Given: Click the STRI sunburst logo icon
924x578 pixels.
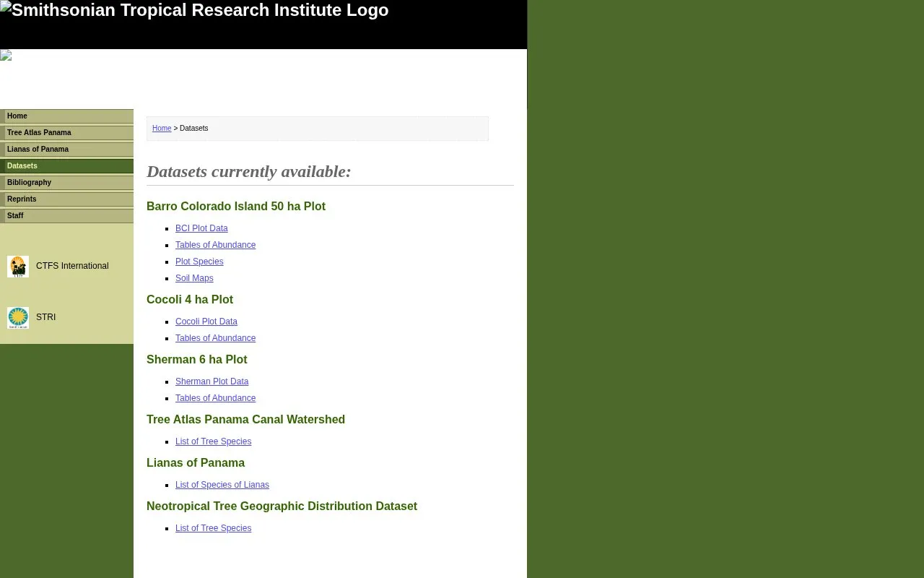Looking at the screenshot, I should pos(18,318).
